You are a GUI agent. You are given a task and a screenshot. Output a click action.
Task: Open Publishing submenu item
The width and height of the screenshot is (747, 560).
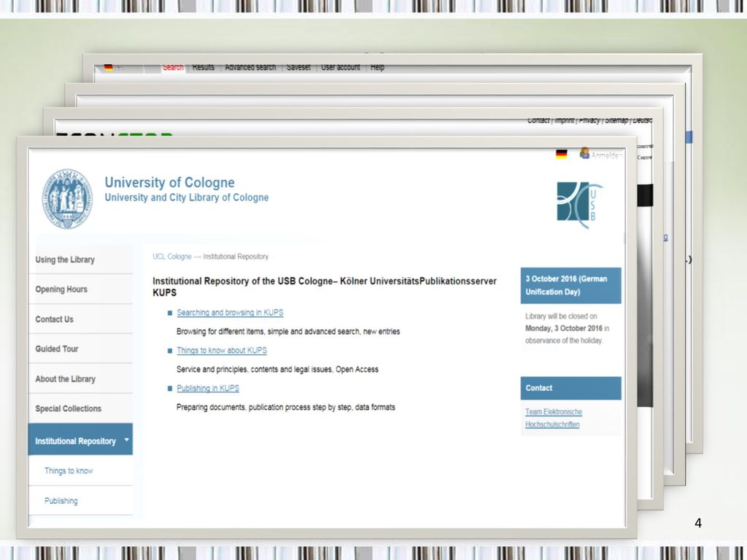(x=61, y=501)
